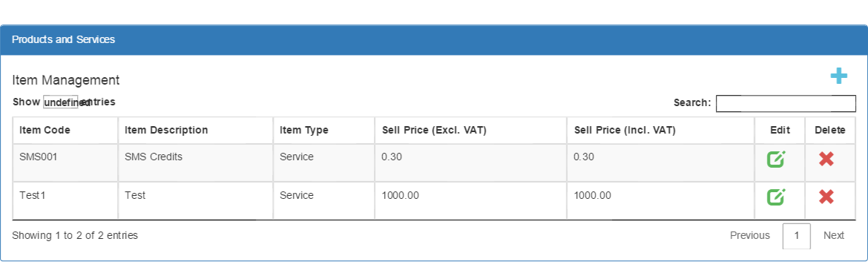868x276 pixels.
Task: Click the Products and Services panel header
Action: (433, 40)
